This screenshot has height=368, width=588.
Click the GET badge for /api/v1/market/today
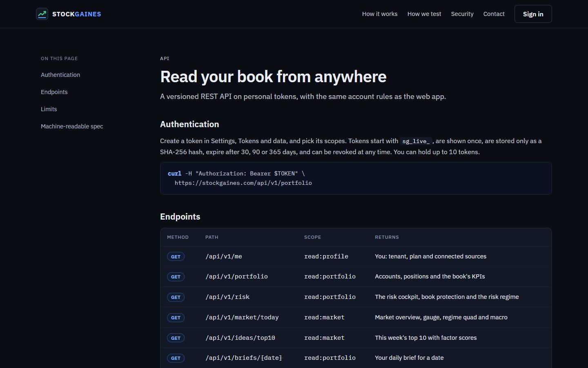[176, 318]
